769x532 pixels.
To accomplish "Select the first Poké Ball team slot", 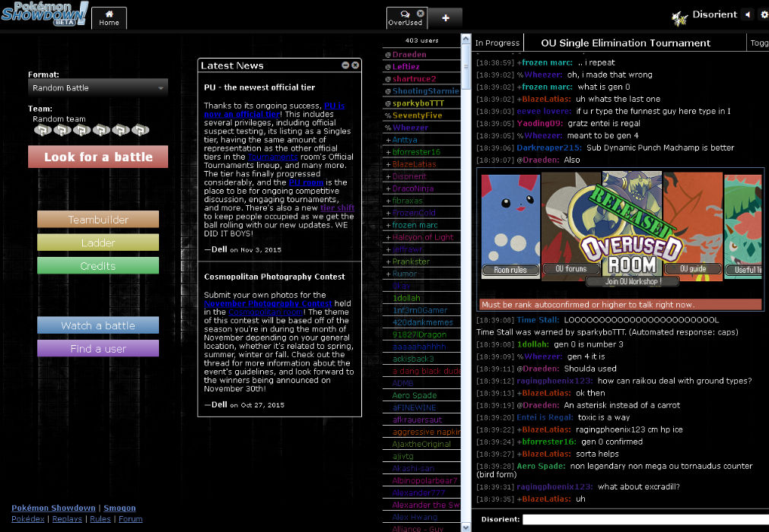I will pos(42,130).
